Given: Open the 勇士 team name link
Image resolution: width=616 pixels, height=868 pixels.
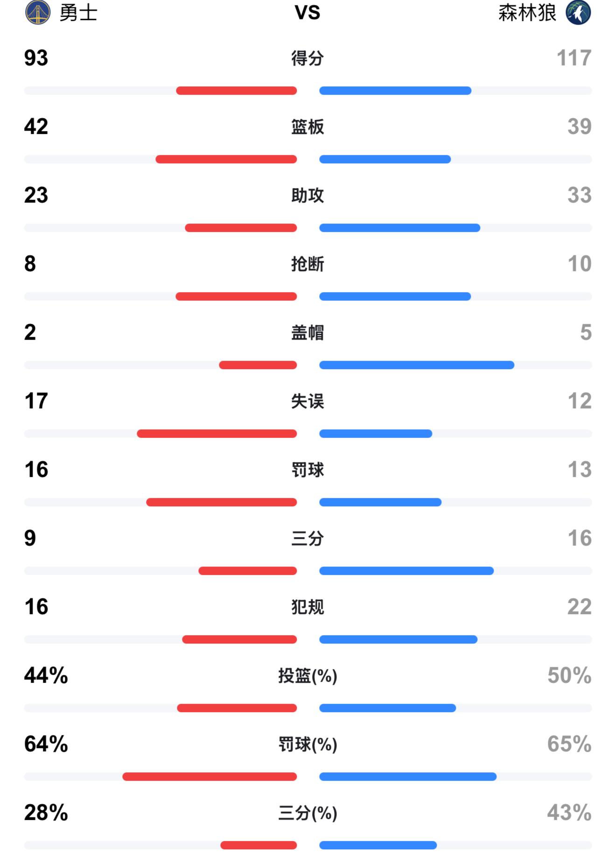Looking at the screenshot, I should (78, 13).
